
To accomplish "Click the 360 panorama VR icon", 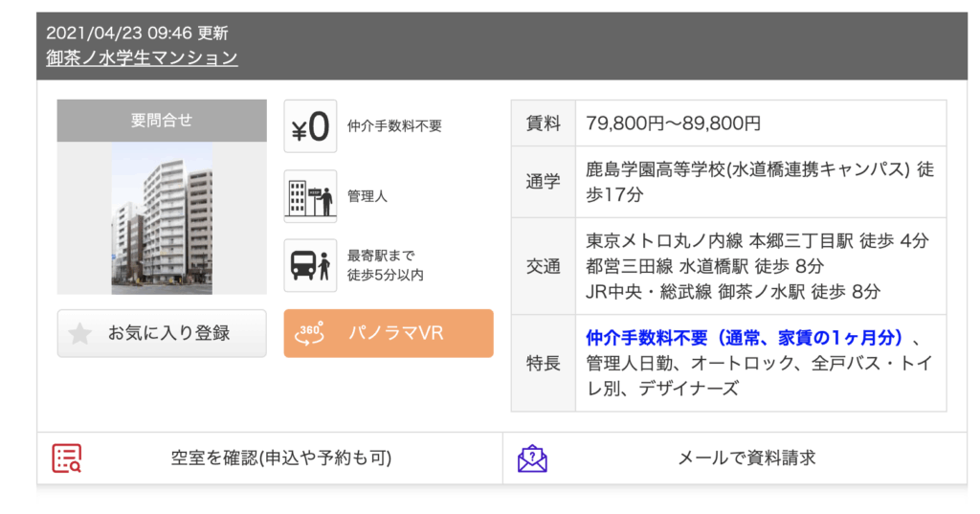I will coord(311,333).
